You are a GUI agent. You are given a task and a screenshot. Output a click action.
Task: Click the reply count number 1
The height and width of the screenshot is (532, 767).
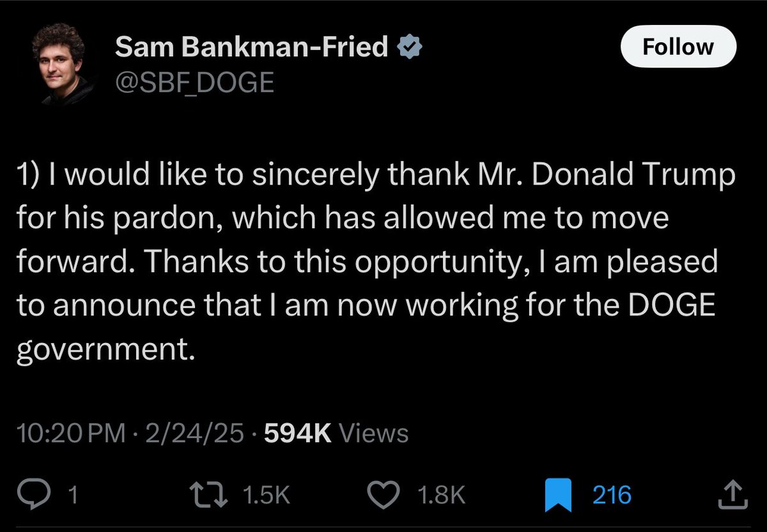[73, 496]
